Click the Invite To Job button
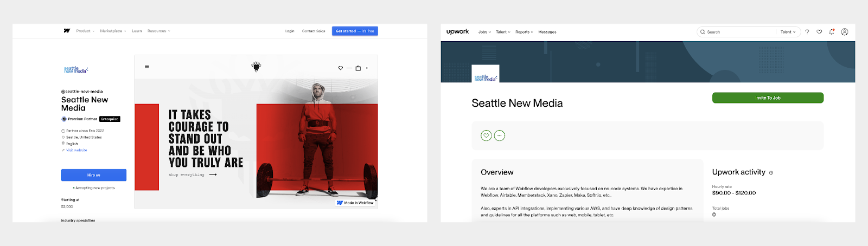This screenshot has height=246, width=868. tap(768, 98)
